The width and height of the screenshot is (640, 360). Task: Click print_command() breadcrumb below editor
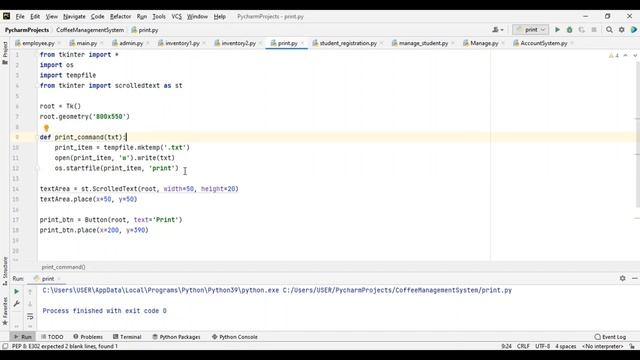[63, 267]
